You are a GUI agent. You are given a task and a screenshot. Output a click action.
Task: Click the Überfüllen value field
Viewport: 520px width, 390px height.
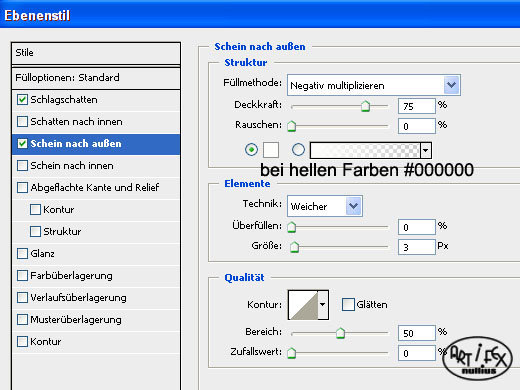coord(417,227)
